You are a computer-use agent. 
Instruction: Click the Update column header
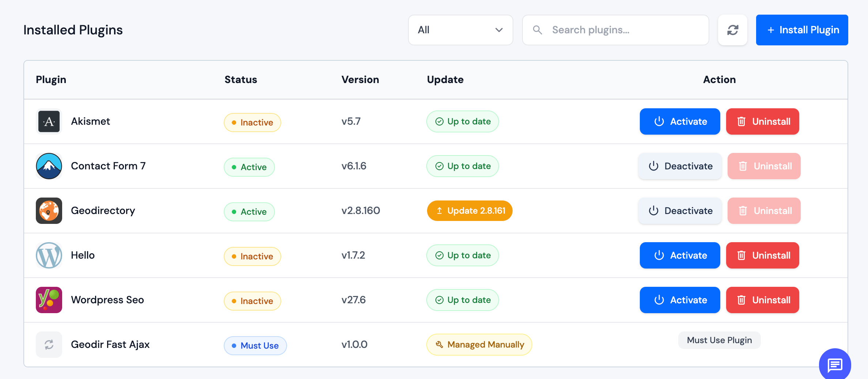[445, 80]
